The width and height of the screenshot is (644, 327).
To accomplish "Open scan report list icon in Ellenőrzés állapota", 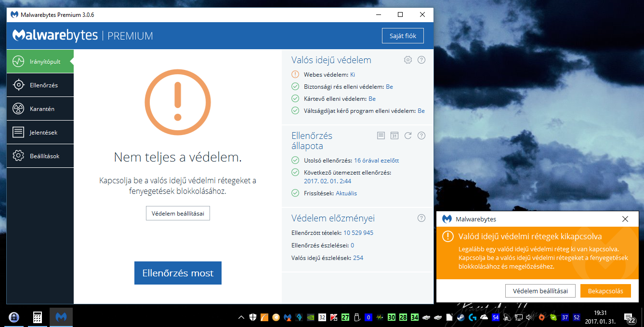I will 381,136.
